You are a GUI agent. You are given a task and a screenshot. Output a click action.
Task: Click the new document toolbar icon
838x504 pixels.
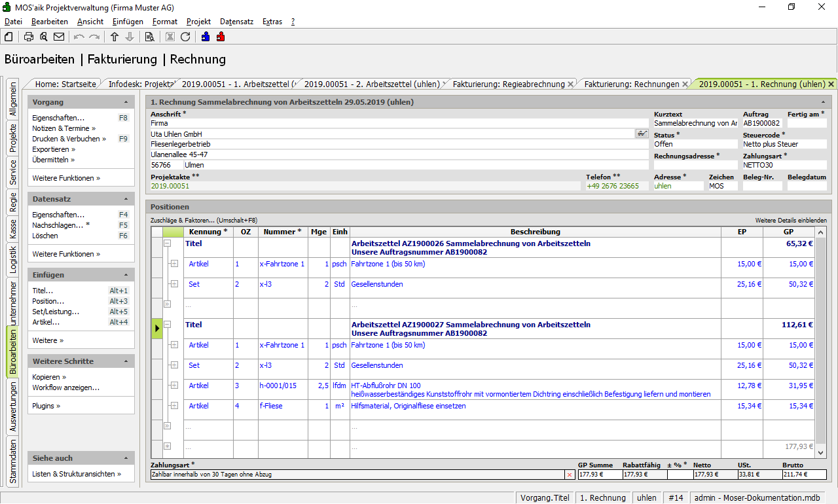coord(9,37)
